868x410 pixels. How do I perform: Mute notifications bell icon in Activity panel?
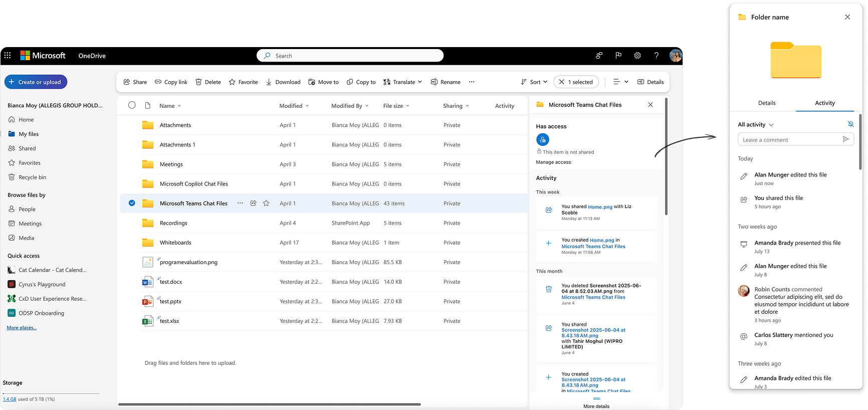[850, 124]
